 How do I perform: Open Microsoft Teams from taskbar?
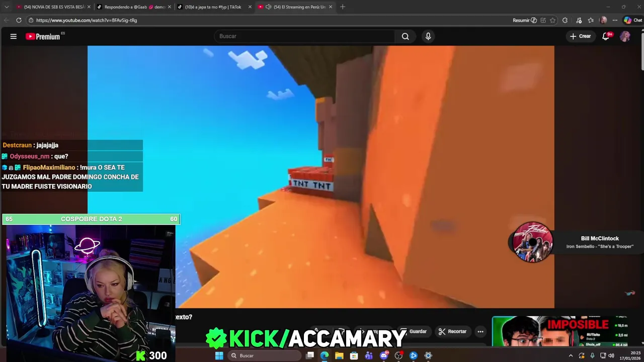pyautogui.click(x=369, y=355)
